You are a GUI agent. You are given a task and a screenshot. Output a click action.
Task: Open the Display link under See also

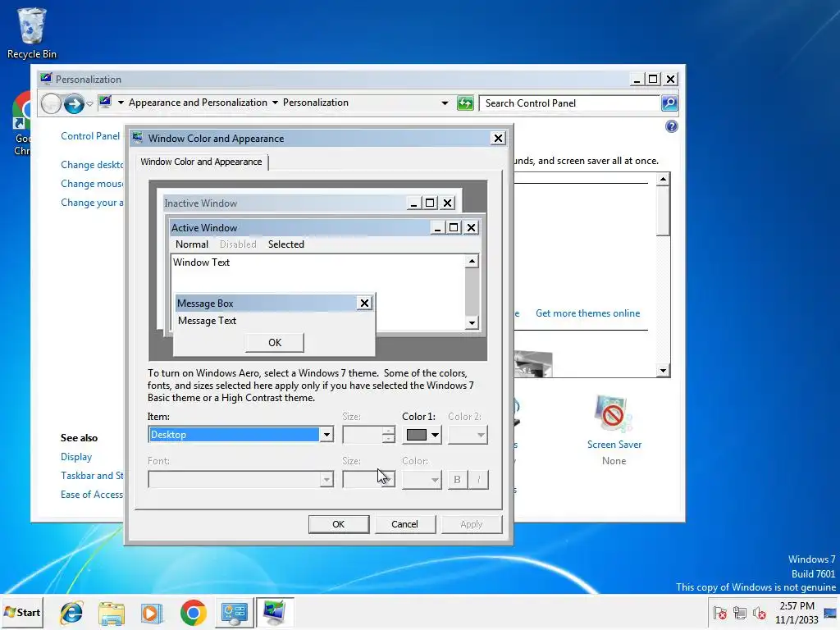pos(76,457)
